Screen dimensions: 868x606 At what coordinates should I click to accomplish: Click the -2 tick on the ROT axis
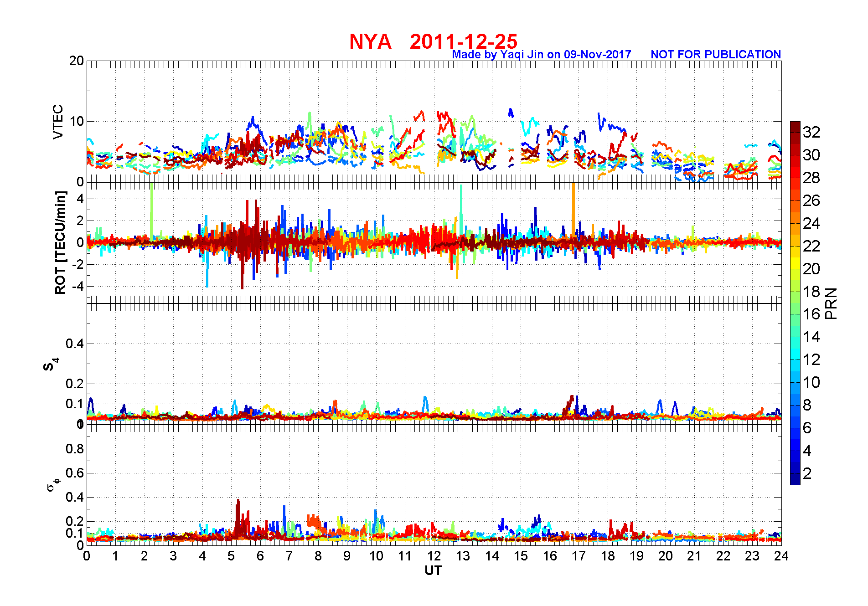77,265
